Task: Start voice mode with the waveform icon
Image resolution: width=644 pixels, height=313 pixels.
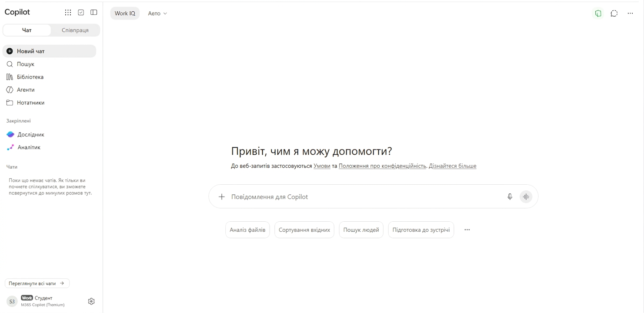Action: pyautogui.click(x=526, y=197)
